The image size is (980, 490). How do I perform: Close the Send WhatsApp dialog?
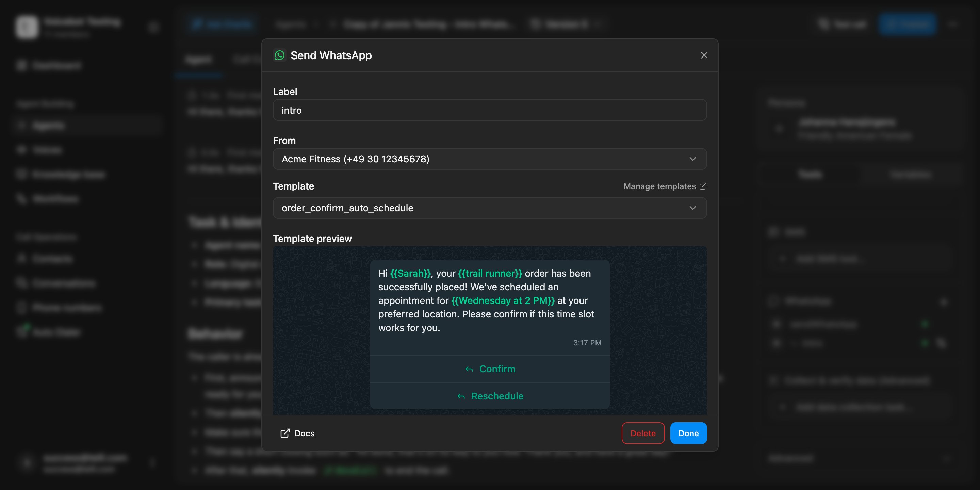[704, 55]
